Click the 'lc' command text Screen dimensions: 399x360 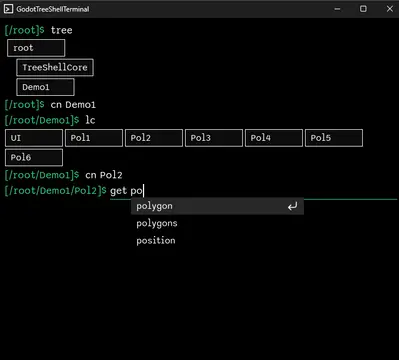90,120
